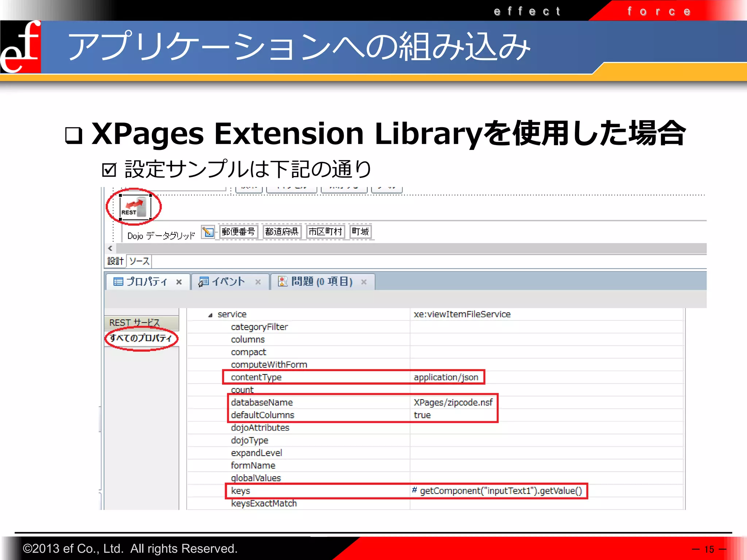
Task: Select the dojoType property row
Action: [x=435, y=440]
